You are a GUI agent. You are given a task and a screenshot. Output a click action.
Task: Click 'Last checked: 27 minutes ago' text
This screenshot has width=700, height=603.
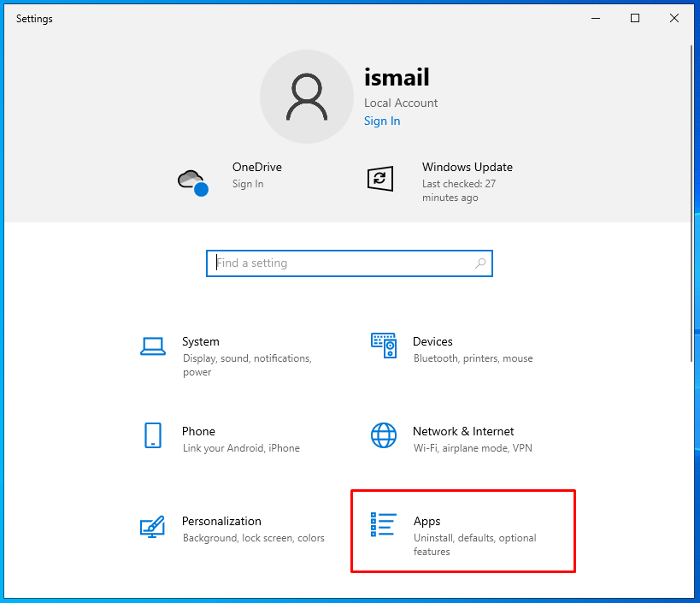tap(459, 190)
